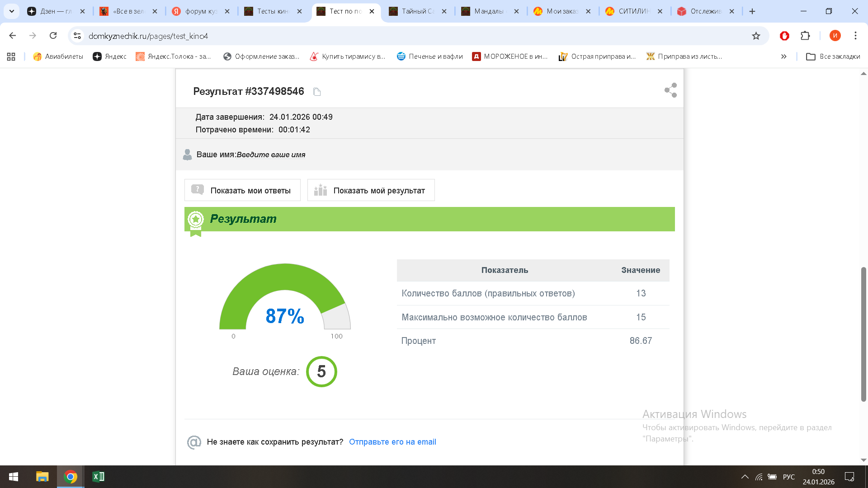Image resolution: width=868 pixels, height=488 pixels.
Task: Open the tab search dropdown arrow
Action: pyautogui.click(x=11, y=11)
